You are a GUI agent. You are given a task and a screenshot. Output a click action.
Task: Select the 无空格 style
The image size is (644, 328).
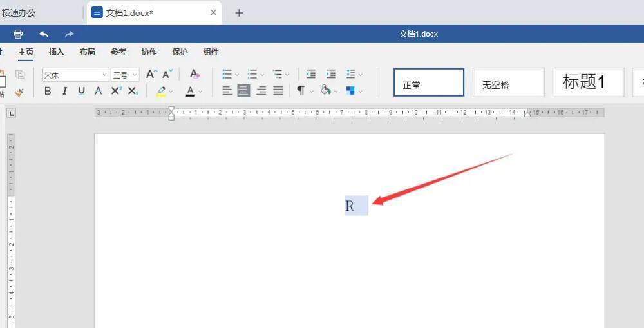508,82
